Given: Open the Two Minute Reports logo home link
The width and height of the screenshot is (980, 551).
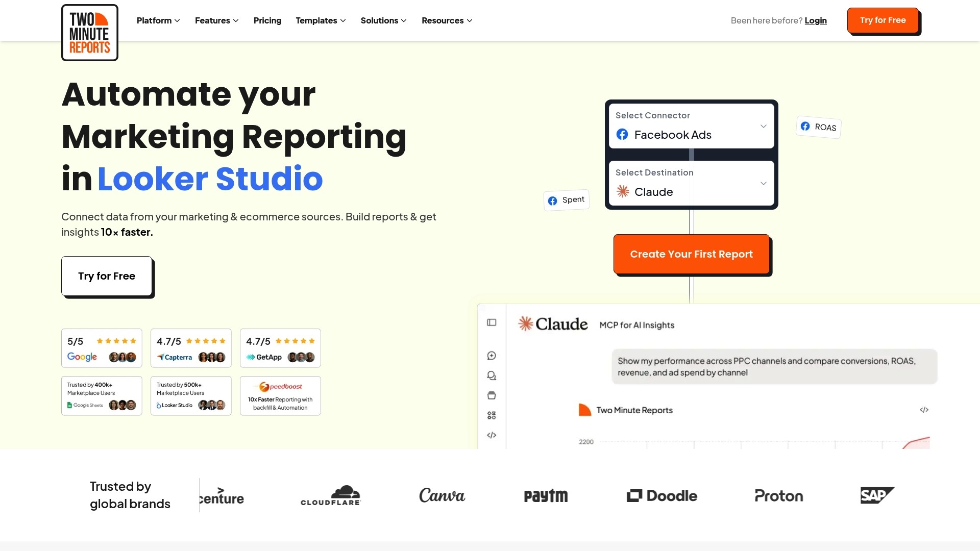Looking at the screenshot, I should click(x=90, y=33).
